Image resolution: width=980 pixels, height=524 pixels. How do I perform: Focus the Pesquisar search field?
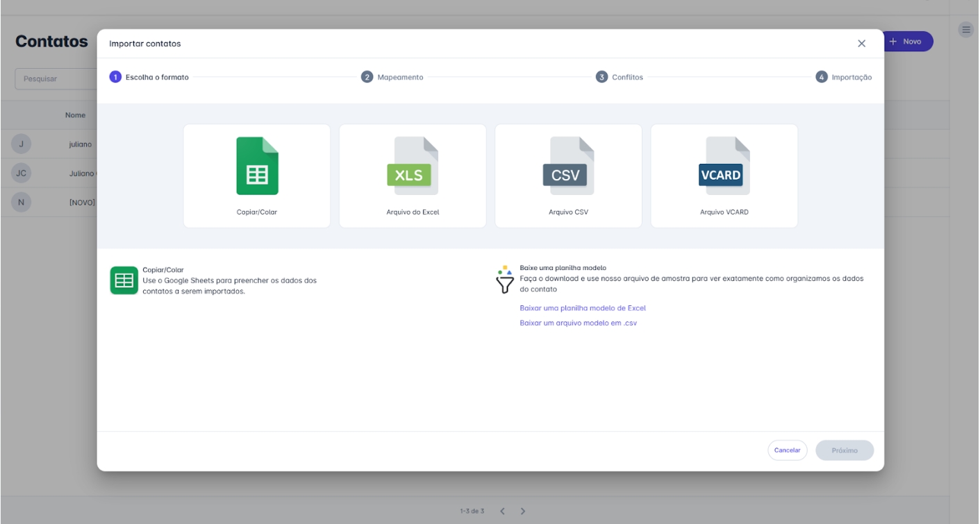click(56, 79)
